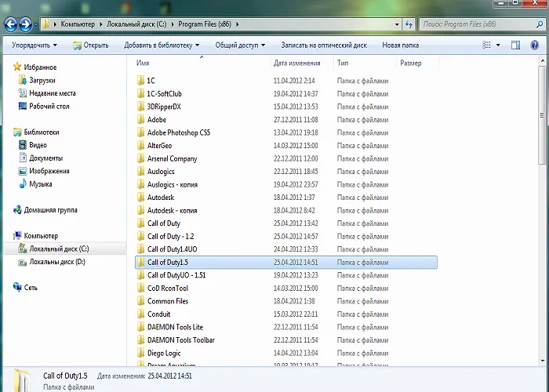Click Program Files (x86) breadcrumb segment
The height and width of the screenshot is (392, 549).
pos(205,24)
